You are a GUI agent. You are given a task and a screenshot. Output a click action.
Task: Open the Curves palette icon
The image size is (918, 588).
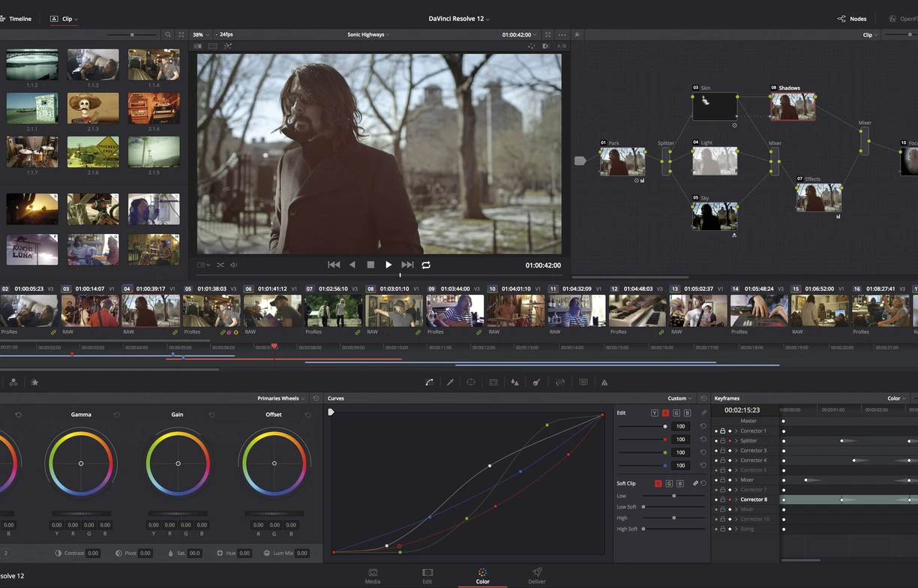[430, 382]
